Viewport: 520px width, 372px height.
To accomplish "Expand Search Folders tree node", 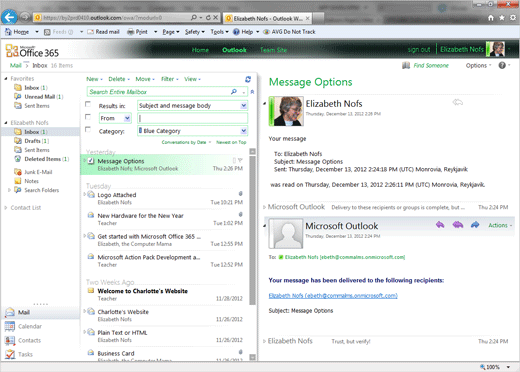I will (9, 190).
